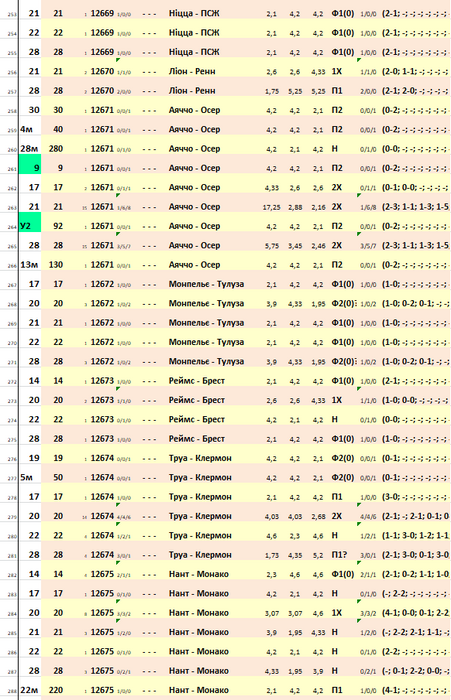Image resolution: width=451 pixels, height=700 pixels.
Task: Click the scores cell starting (2-2; -
Action: tap(415, 652)
